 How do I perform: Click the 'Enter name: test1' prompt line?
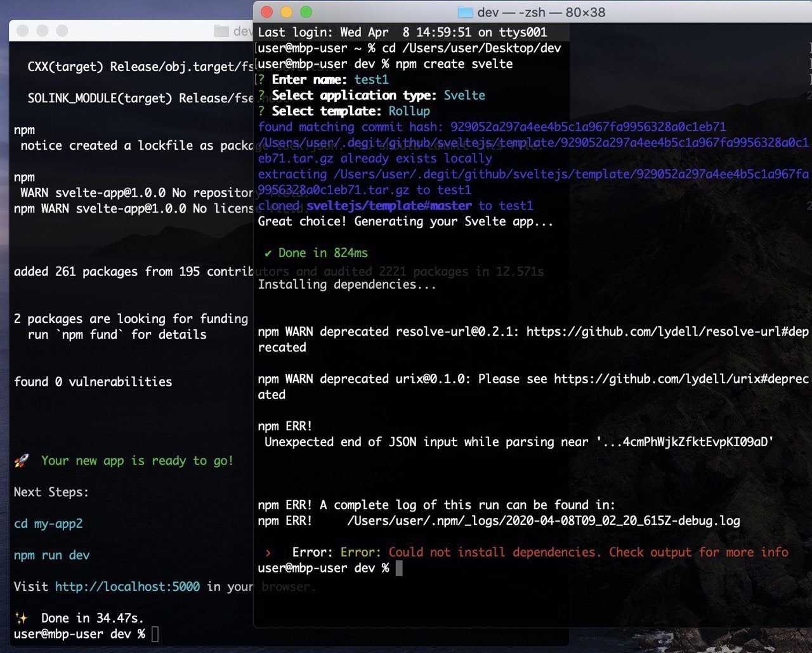(324, 79)
